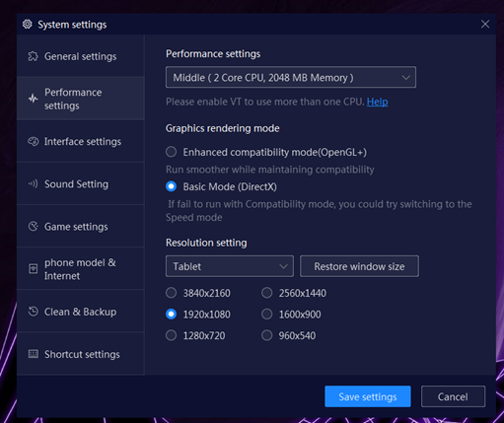This screenshot has height=423, width=504.
Task: Select the 1600x900 resolution option
Action: [266, 314]
